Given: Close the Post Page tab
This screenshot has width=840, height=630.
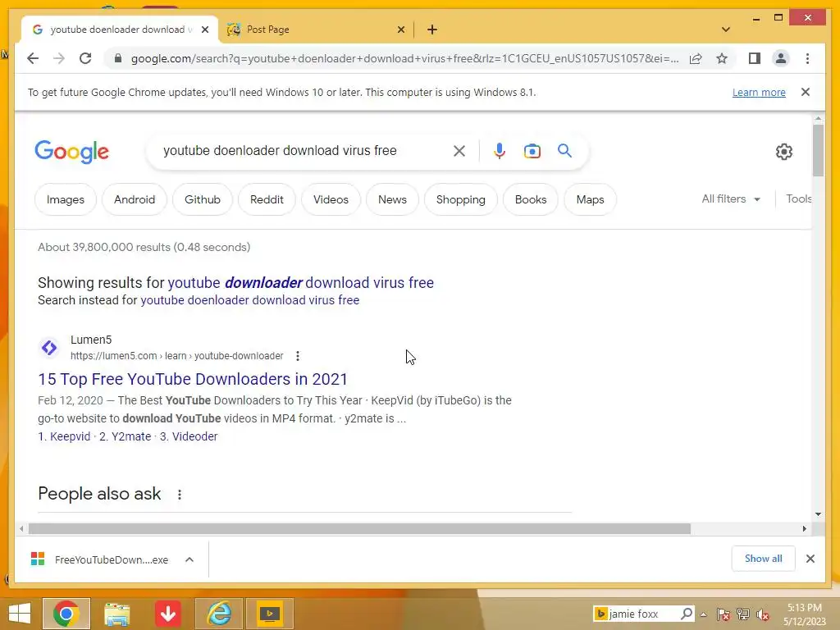Looking at the screenshot, I should tap(400, 30).
